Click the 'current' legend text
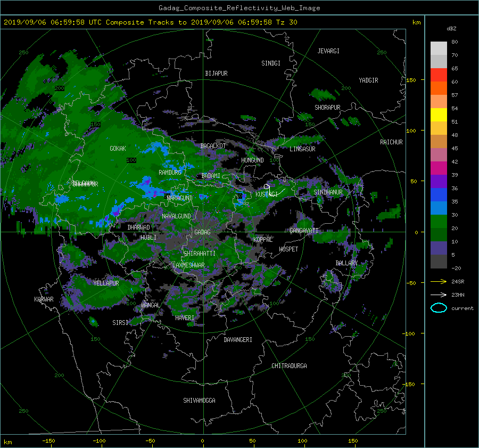The image size is (479, 448). (463, 308)
